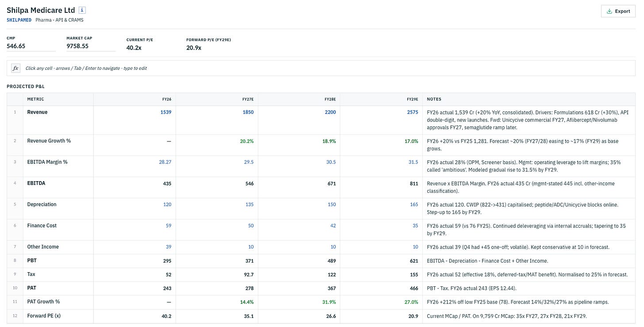Select FY26 EBITDA cell 435
Screen dimensions: 644x327
[134, 187]
